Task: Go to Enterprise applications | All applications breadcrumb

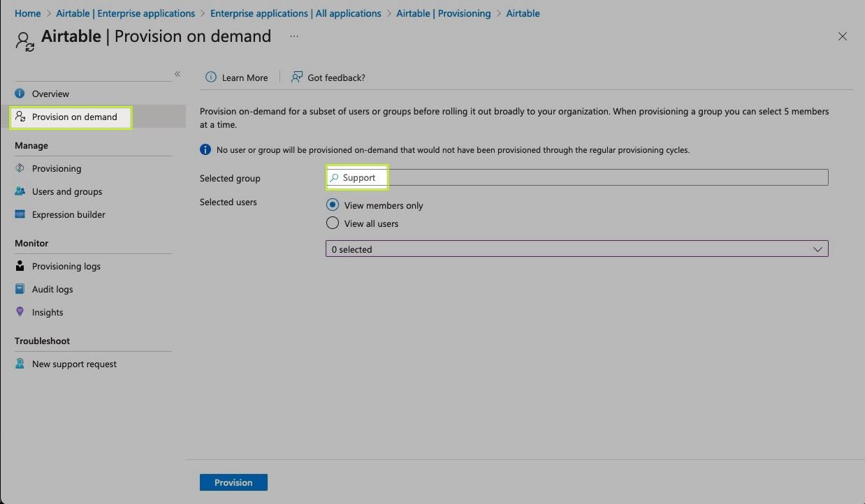Action: pyautogui.click(x=296, y=13)
